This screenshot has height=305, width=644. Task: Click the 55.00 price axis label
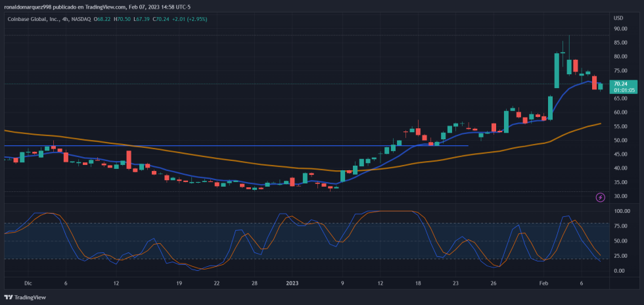[620, 127]
